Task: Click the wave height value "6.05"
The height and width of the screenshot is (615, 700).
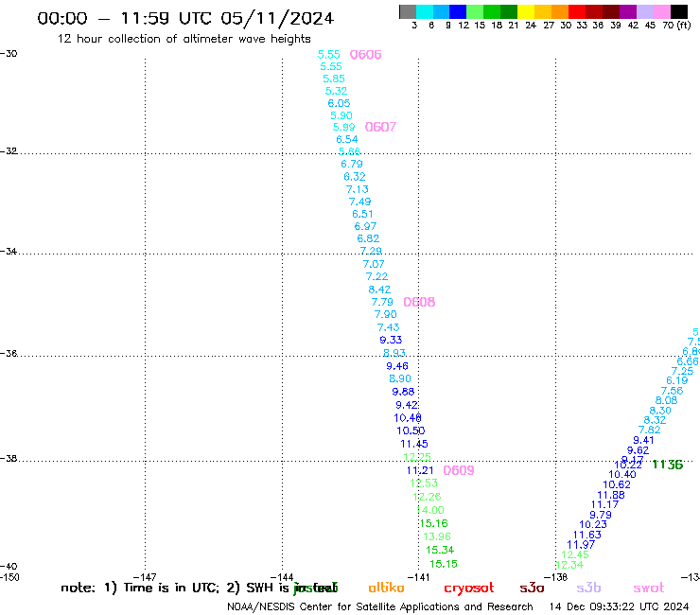Action: coord(339,103)
